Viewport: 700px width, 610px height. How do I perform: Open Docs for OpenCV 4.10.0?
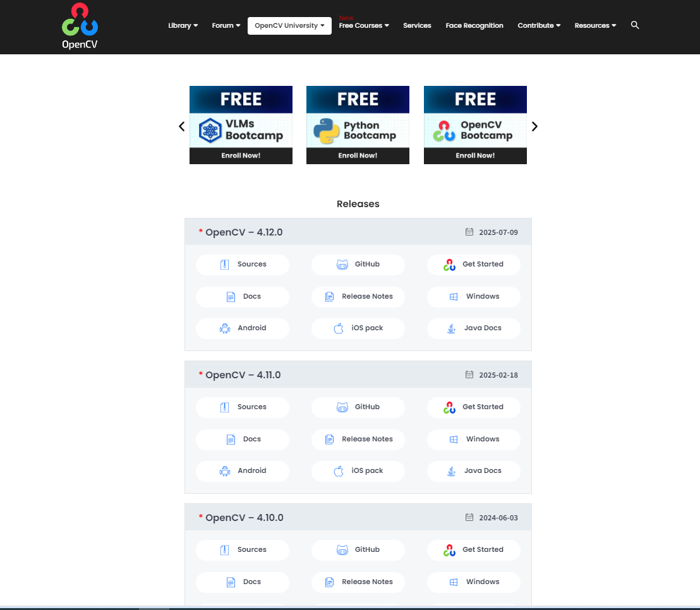click(243, 582)
